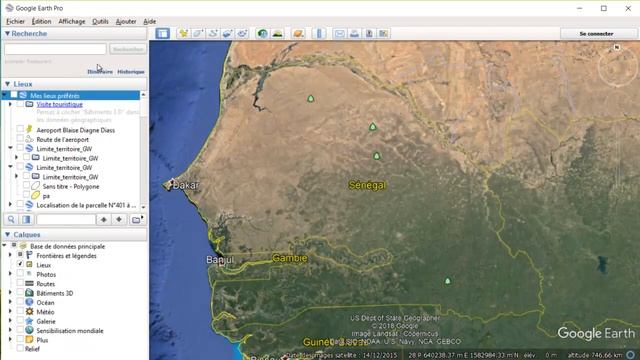This screenshot has width=640, height=360.
Task: Open the Fichier menu
Action: (16, 21)
